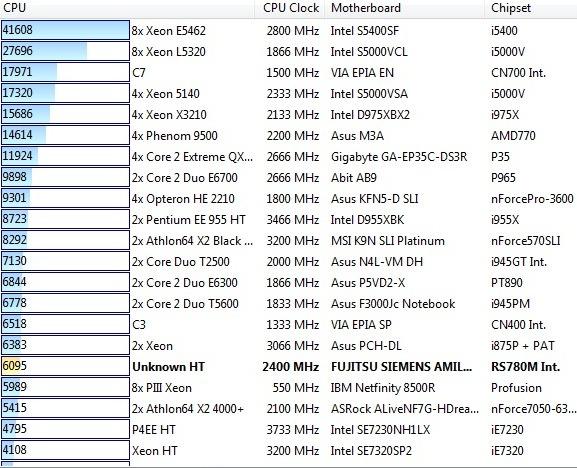Select the 2x Core 2 Duo E6300 entry
This screenshot has width=577, height=468.
click(185, 283)
